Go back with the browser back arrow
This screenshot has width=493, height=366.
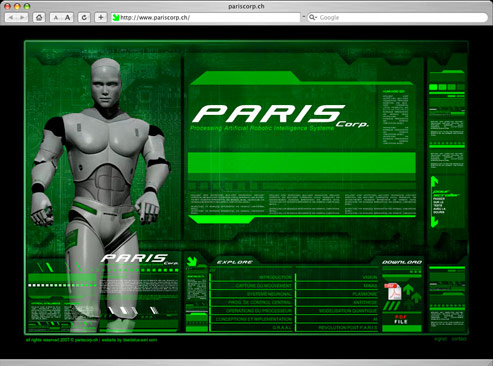(11, 17)
